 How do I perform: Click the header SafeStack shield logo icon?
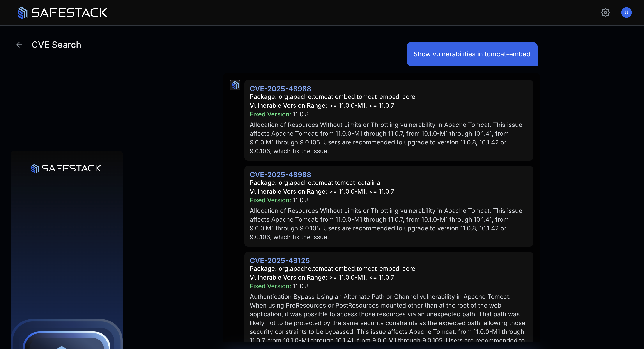coord(23,13)
